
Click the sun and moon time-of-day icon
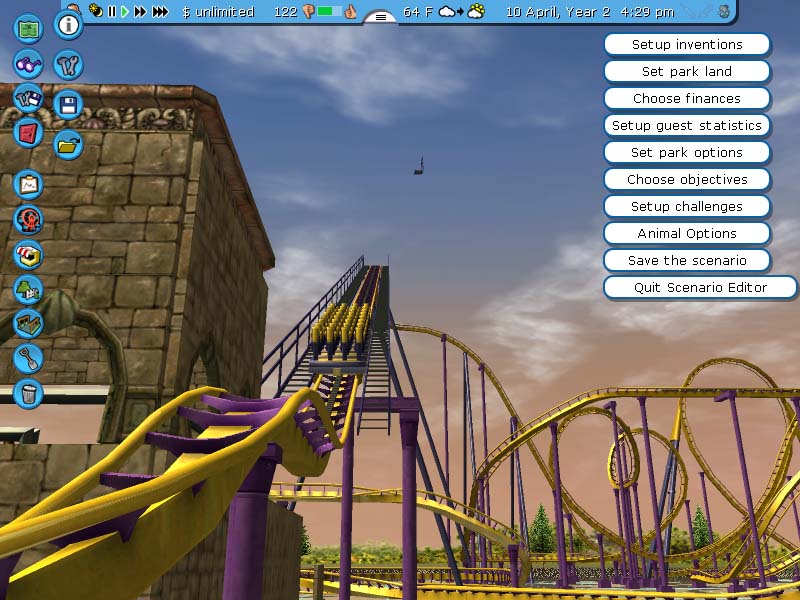95,11
